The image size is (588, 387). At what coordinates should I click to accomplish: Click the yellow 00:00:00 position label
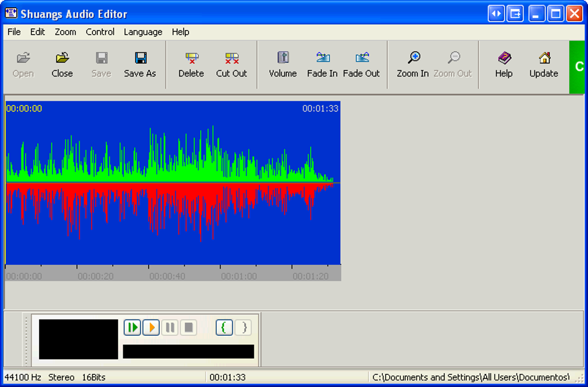click(24, 108)
